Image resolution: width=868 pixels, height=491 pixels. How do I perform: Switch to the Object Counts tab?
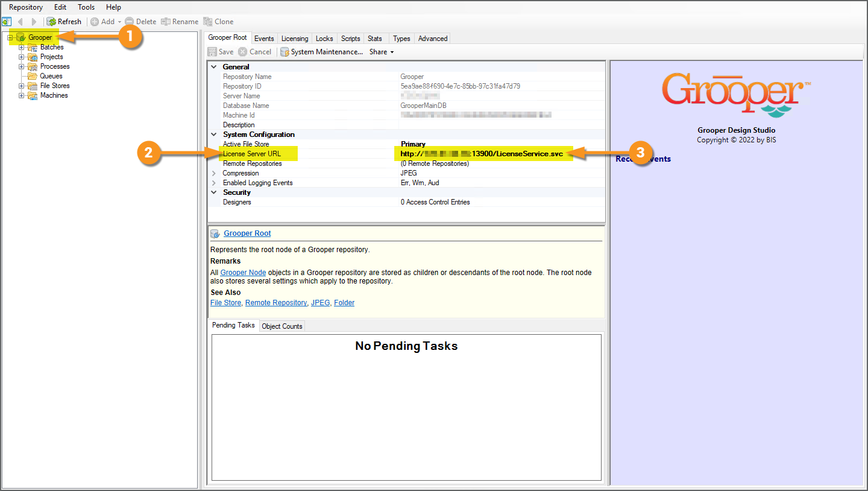coord(282,326)
